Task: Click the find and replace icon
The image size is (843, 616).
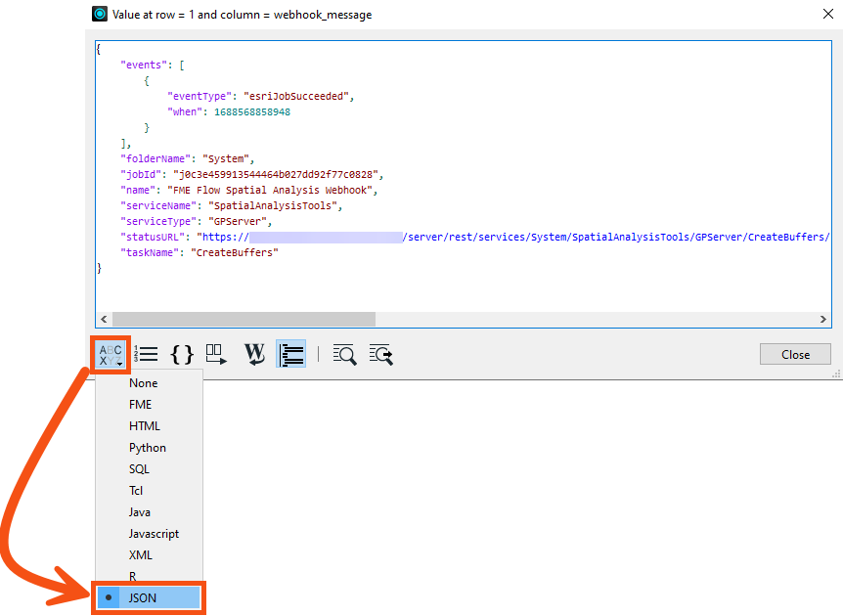Action: 381,355
